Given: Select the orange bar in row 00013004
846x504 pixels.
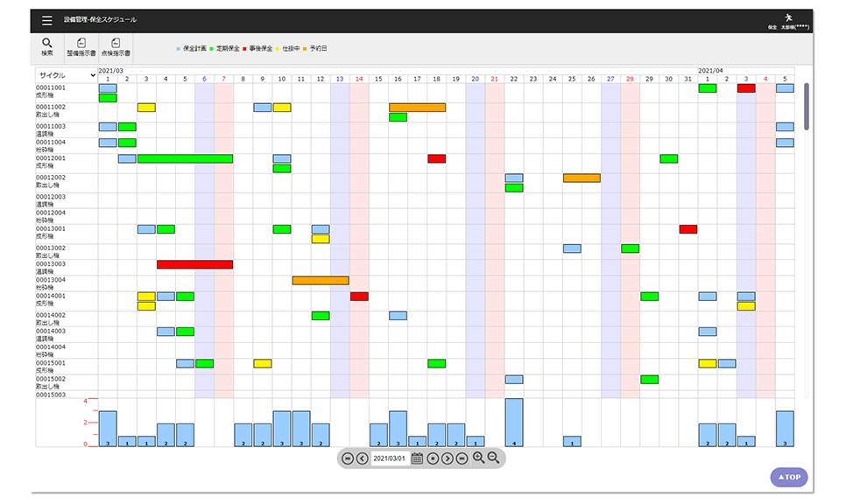Looking at the screenshot, I should 321,281.
